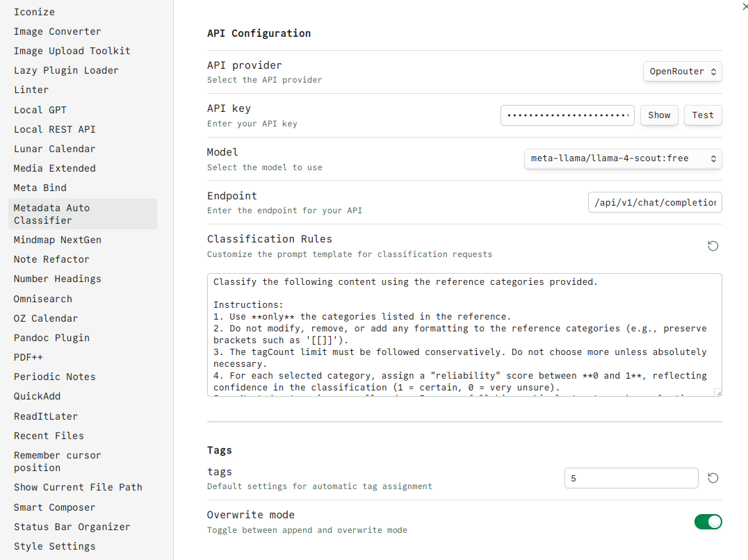
Task: Open Linter settings in sidebar
Action: pos(31,90)
